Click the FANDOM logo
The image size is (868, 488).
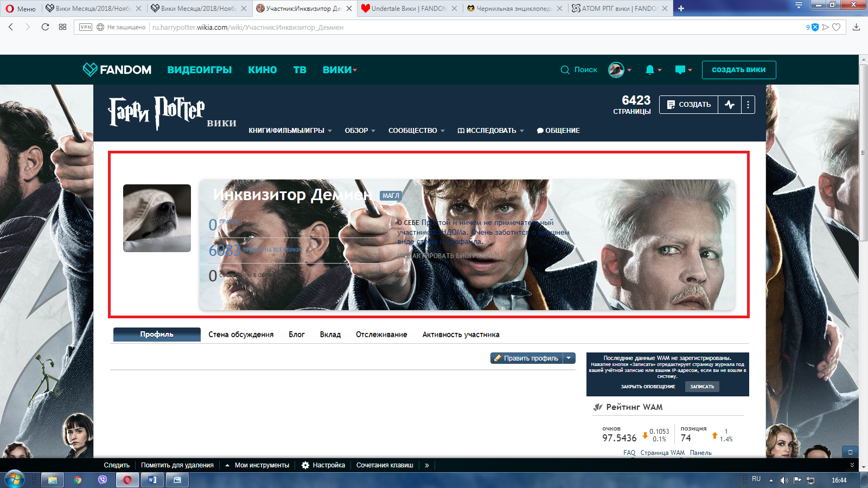coord(117,69)
